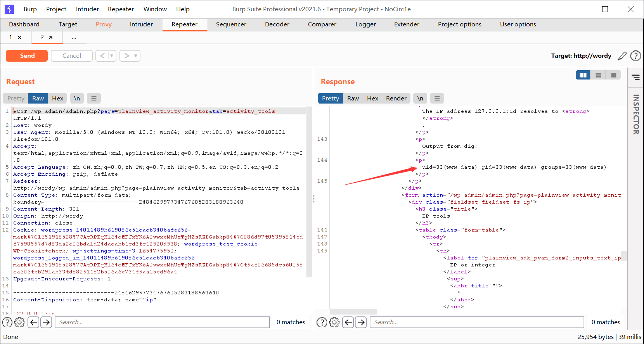Open the Intruder menu
644x344 pixels.
[87, 9]
